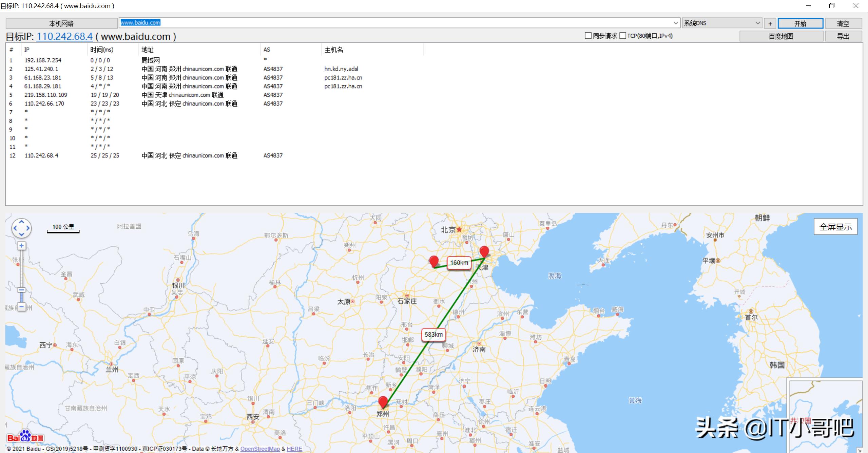868x453 pixels.
Task: Enable the 同步请求 checkbox
Action: (x=588, y=35)
